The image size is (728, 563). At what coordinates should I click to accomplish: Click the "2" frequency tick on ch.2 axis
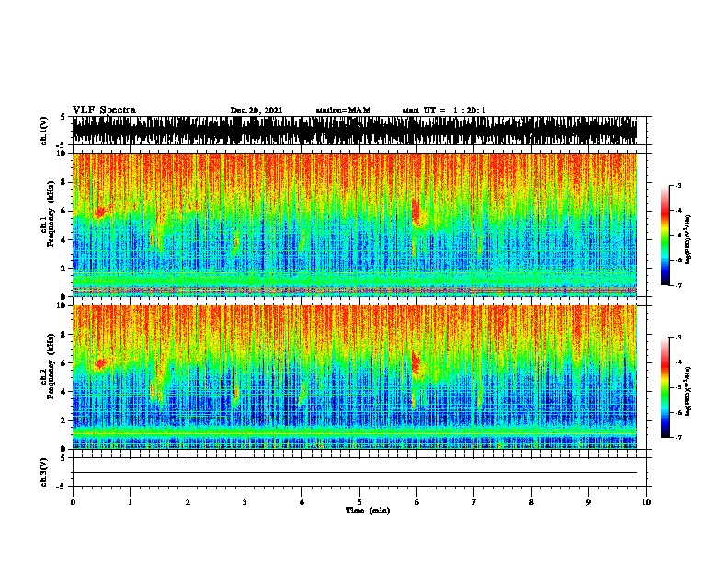[64, 420]
